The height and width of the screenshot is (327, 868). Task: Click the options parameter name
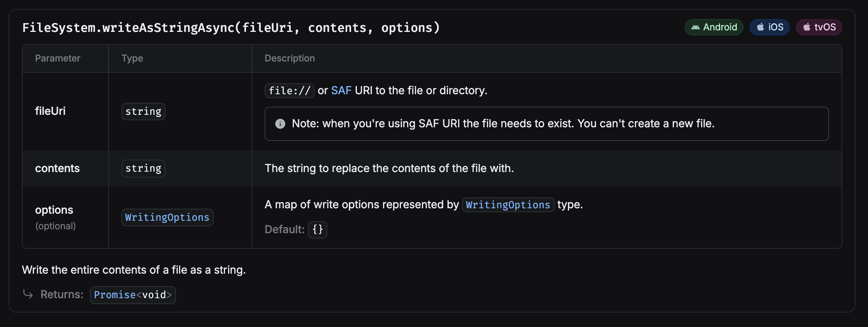(54, 210)
